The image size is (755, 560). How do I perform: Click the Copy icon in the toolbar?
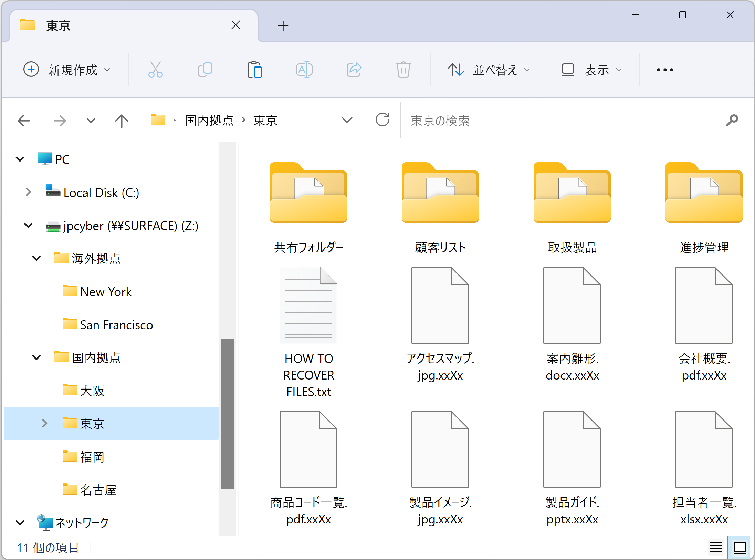click(205, 70)
